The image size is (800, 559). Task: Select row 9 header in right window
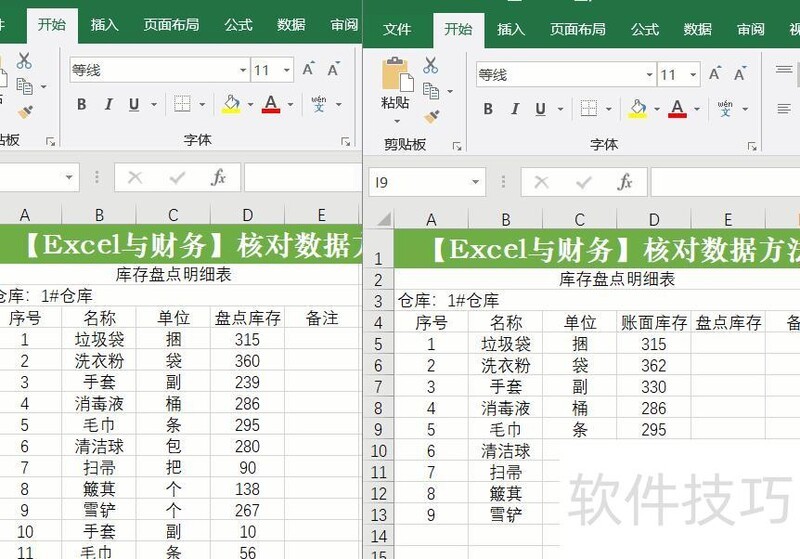click(x=378, y=429)
